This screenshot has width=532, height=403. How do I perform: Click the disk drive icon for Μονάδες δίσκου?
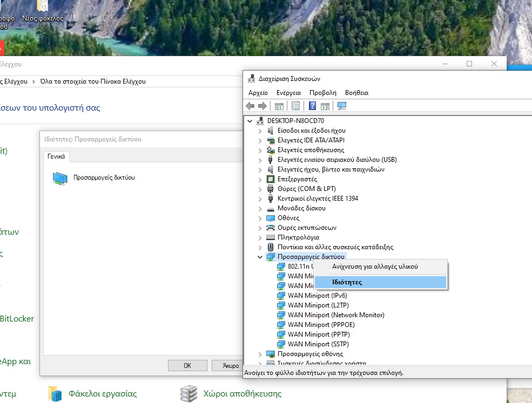click(271, 209)
